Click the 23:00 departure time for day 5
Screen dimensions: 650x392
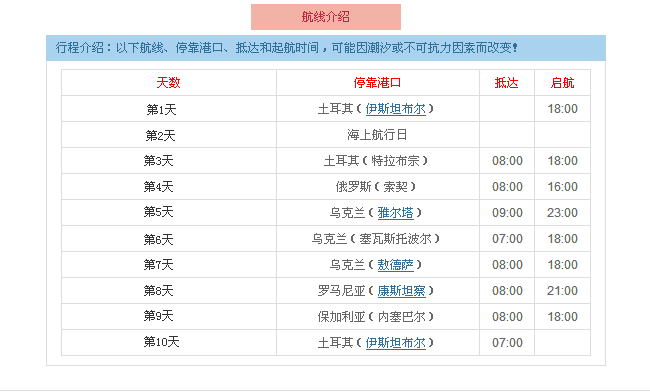563,213
